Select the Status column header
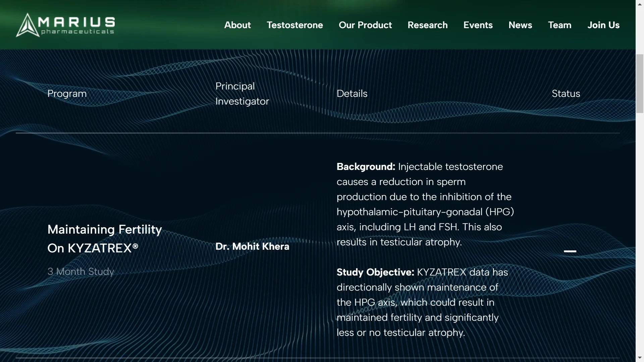The image size is (644, 362). coord(566,94)
